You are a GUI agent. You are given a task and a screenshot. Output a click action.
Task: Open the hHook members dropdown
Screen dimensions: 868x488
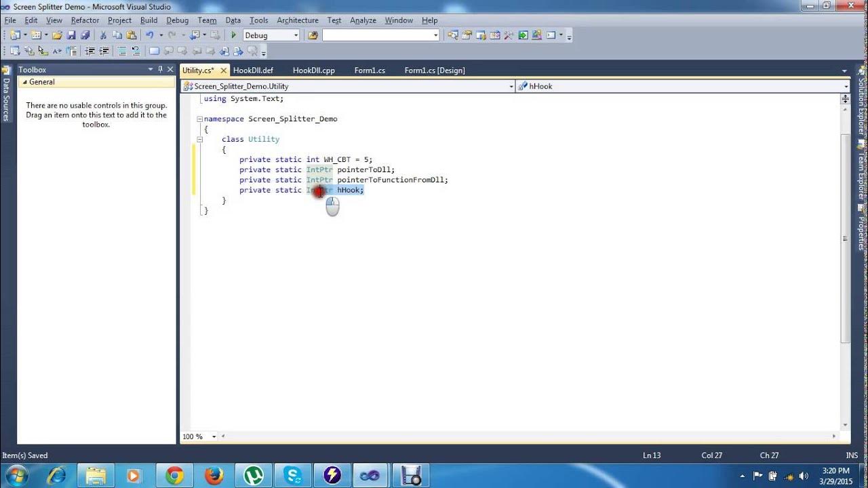pos(846,86)
